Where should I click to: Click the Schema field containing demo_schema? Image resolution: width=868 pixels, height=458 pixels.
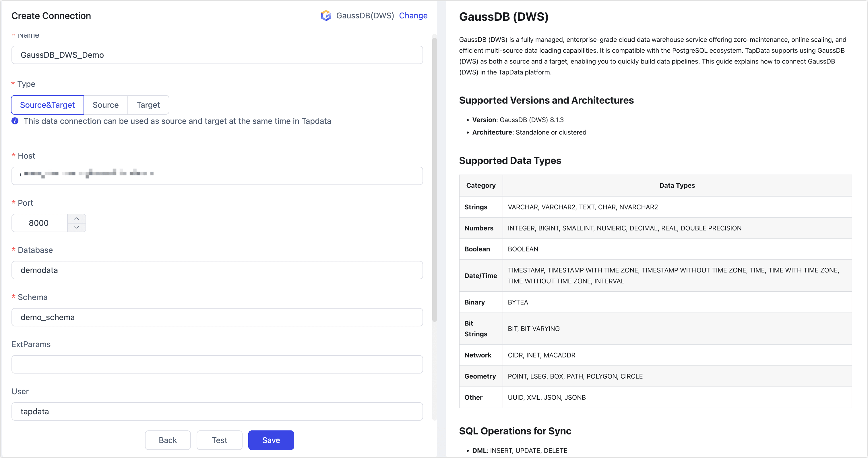click(x=217, y=317)
